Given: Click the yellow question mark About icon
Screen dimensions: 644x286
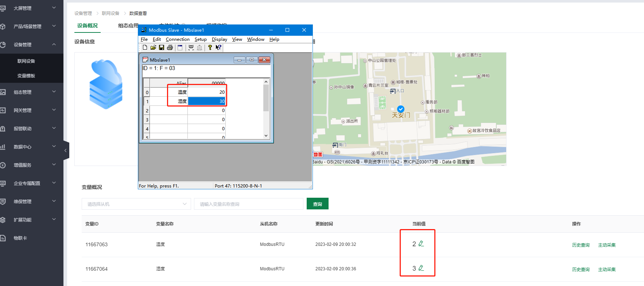Looking at the screenshot, I should tap(210, 47).
